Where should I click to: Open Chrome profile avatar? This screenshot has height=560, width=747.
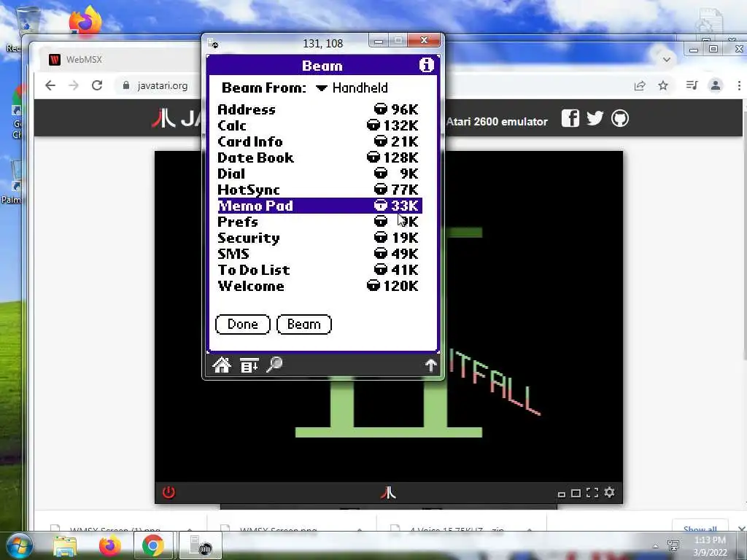click(x=715, y=85)
